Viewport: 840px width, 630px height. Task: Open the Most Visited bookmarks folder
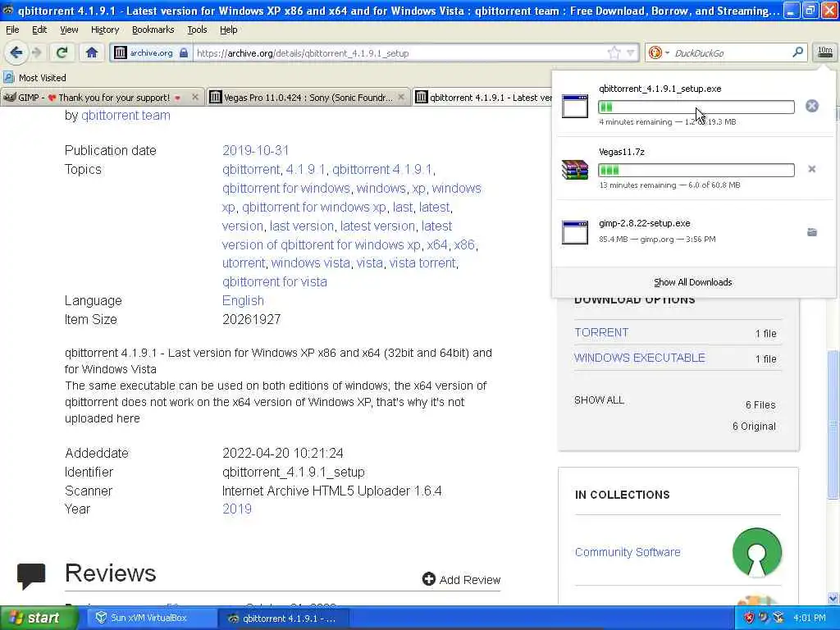pyautogui.click(x=34, y=78)
